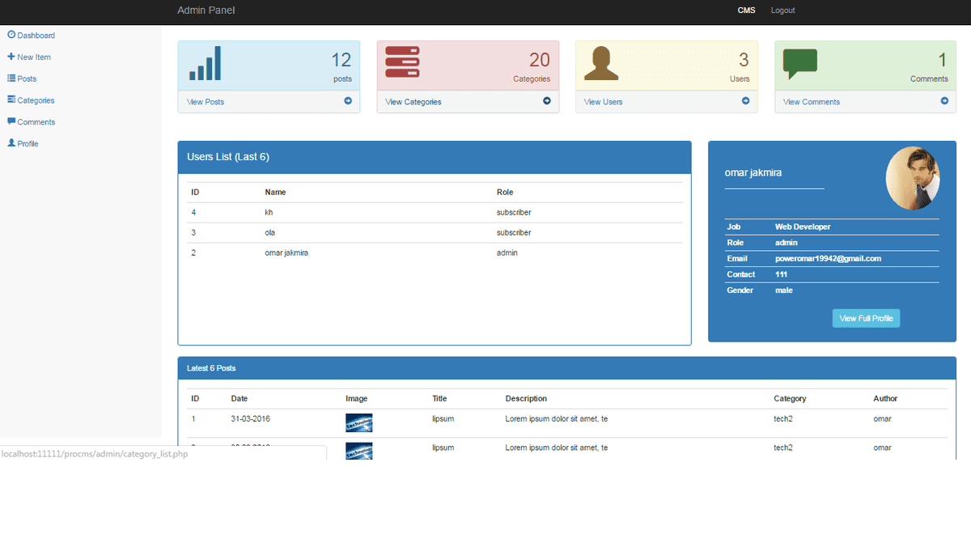The width and height of the screenshot is (971, 560).
Task: Click the arrow icon beside View Comments
Action: [x=944, y=101]
